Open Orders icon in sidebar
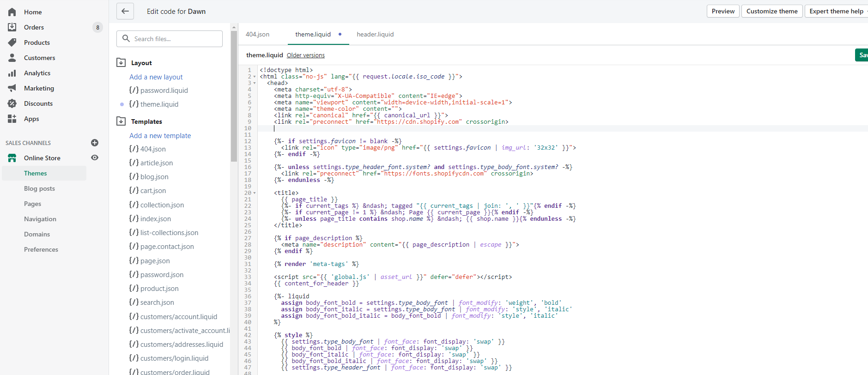Image resolution: width=868 pixels, height=375 pixels. coord(12,27)
